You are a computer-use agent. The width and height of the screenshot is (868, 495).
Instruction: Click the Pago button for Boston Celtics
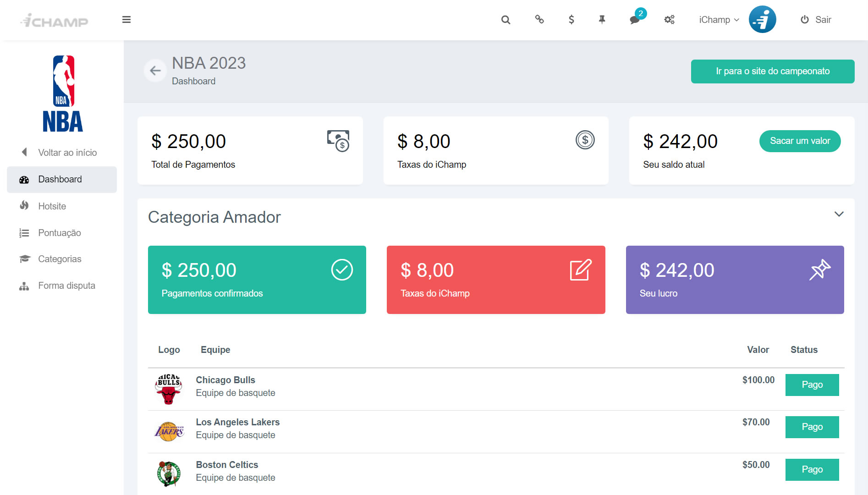(x=812, y=469)
